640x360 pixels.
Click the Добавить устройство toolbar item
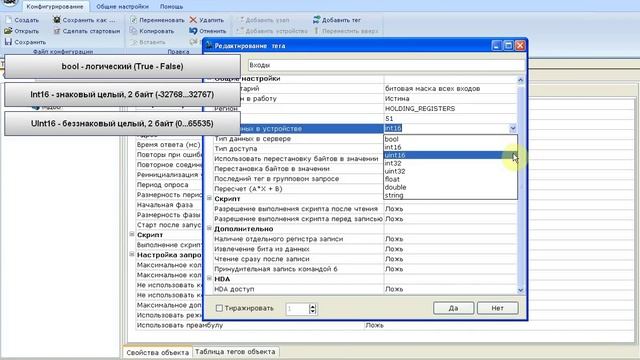pyautogui.click(x=272, y=31)
